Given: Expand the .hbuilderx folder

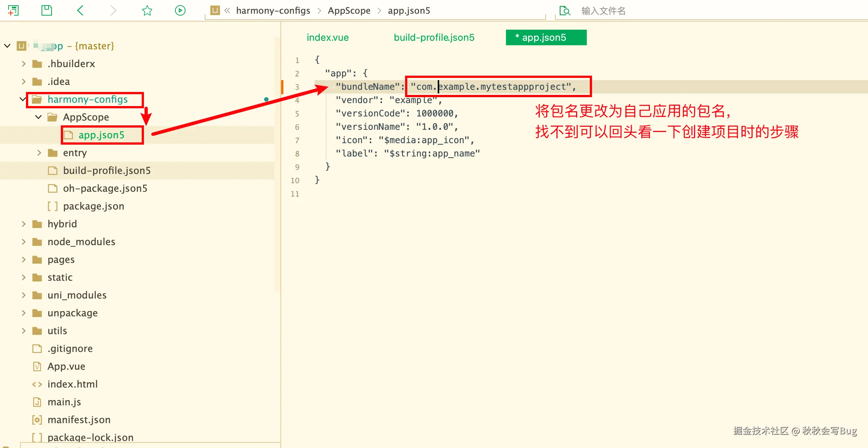Looking at the screenshot, I should pos(24,64).
